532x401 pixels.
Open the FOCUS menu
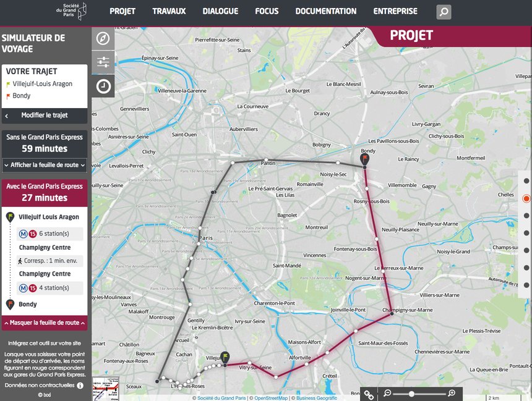tap(267, 11)
